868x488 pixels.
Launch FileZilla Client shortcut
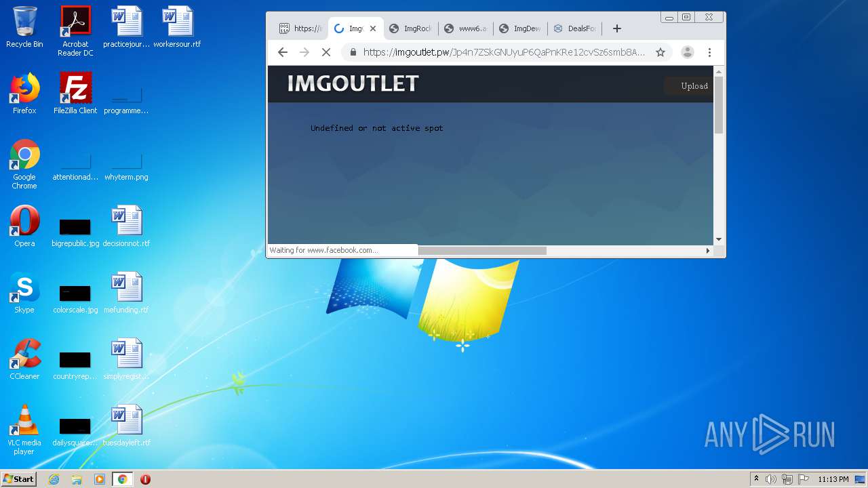click(x=75, y=94)
